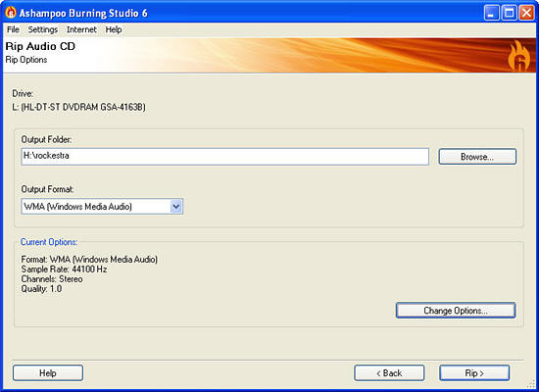Click the Help button at bottom left
Image resolution: width=539 pixels, height=392 pixels.
click(48, 373)
